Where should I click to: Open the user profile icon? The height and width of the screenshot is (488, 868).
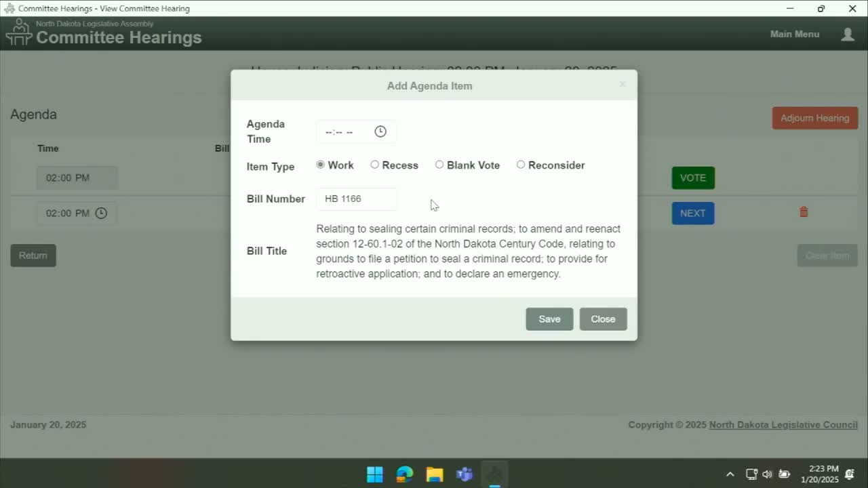click(x=848, y=34)
